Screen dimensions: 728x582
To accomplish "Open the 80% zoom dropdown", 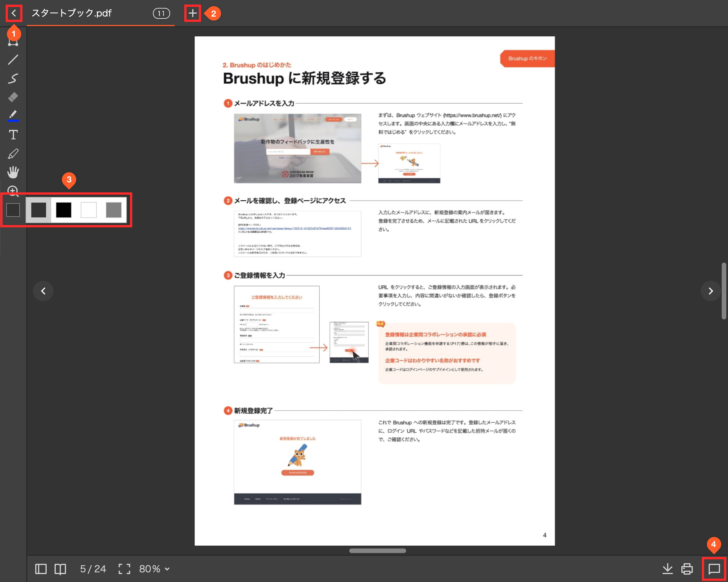I will 154,569.
